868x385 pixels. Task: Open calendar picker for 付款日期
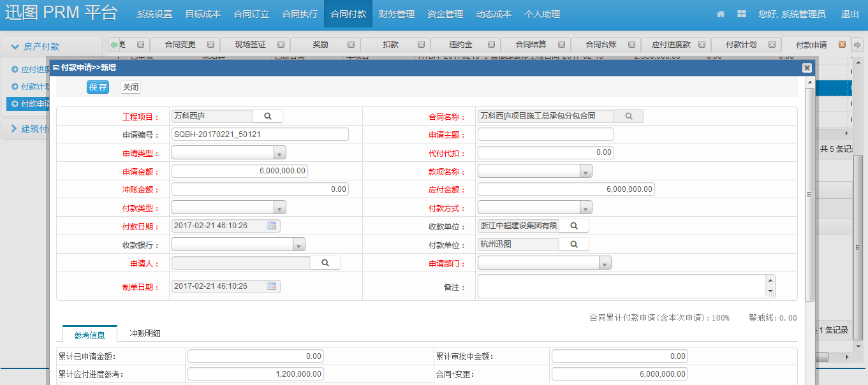coord(272,226)
